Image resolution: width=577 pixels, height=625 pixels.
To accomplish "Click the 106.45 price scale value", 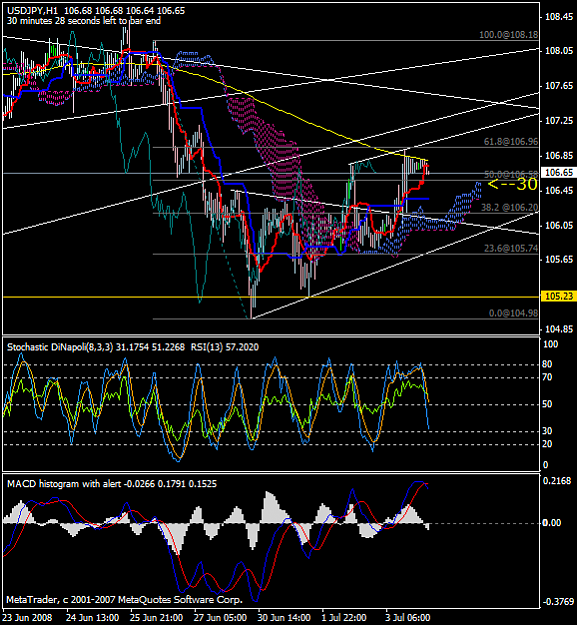I will click(559, 191).
